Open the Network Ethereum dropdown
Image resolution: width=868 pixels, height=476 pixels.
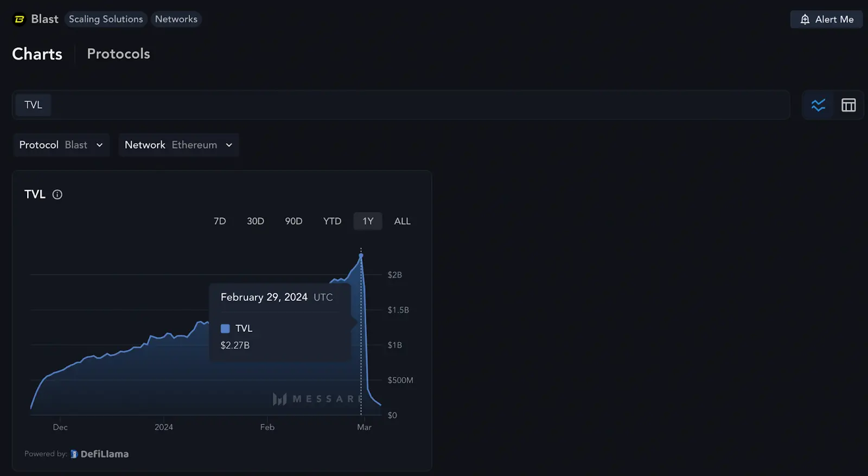click(x=178, y=145)
